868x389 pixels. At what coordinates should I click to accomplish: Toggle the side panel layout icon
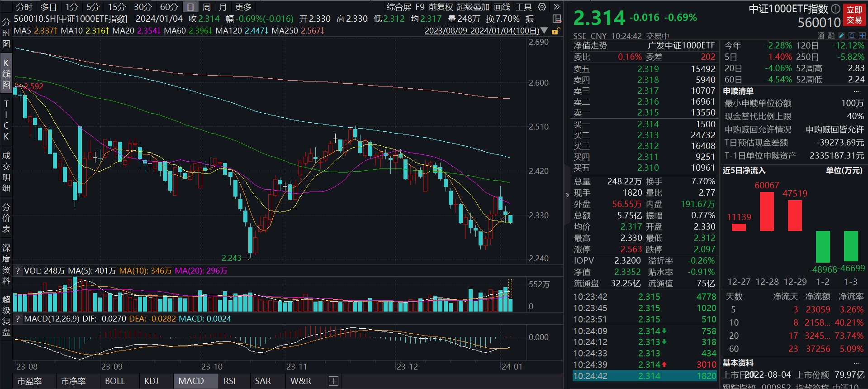pos(557,19)
